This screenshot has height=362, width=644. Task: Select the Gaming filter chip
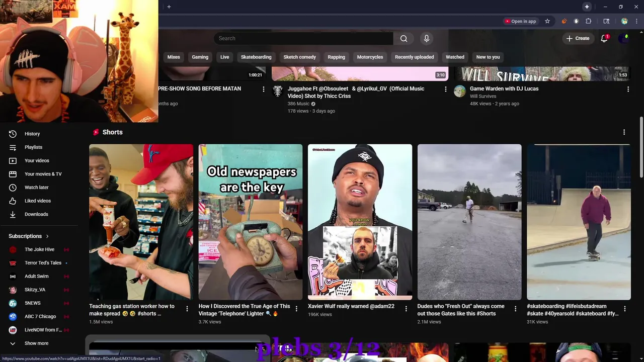coord(200,57)
